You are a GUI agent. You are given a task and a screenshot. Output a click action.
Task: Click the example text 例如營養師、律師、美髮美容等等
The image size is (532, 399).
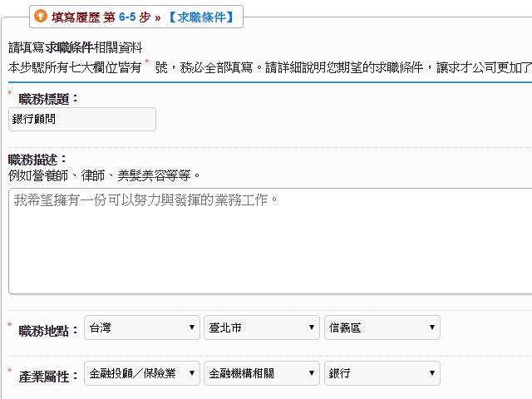pyautogui.click(x=104, y=175)
